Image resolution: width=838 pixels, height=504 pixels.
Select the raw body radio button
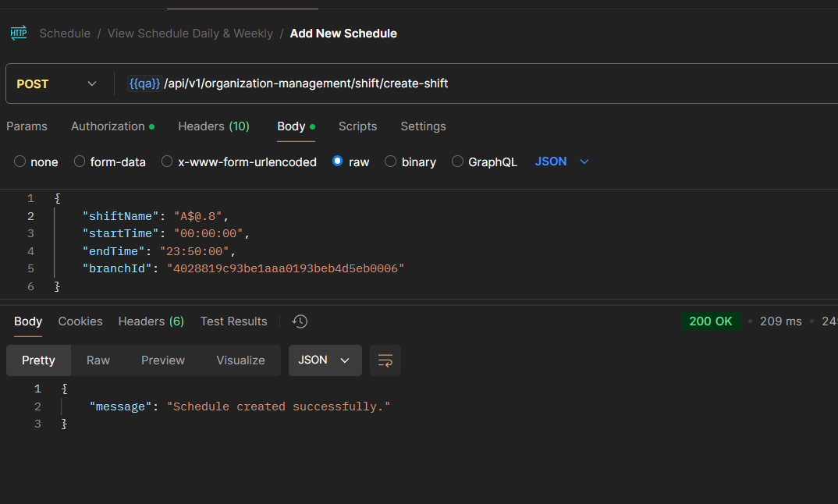(x=337, y=161)
